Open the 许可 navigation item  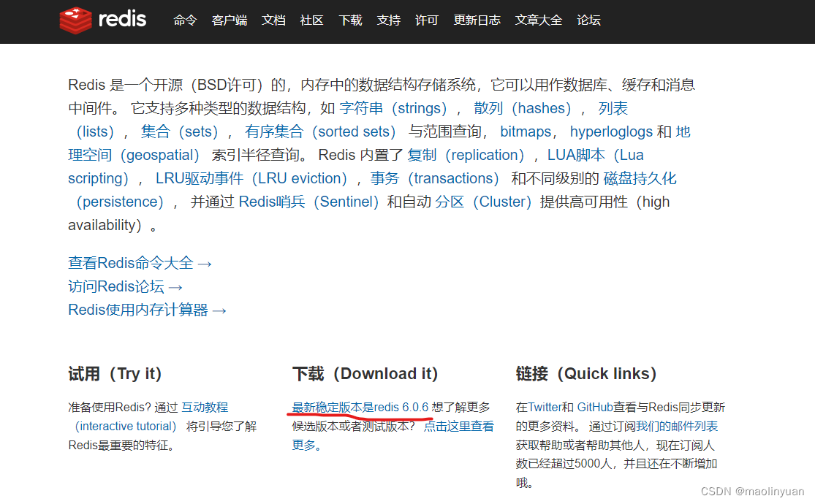coord(427,20)
